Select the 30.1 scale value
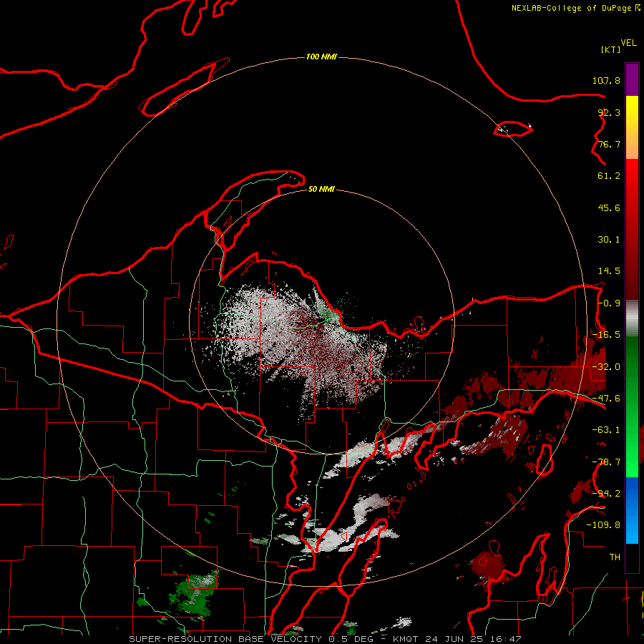The width and height of the screenshot is (644, 644). [609, 240]
